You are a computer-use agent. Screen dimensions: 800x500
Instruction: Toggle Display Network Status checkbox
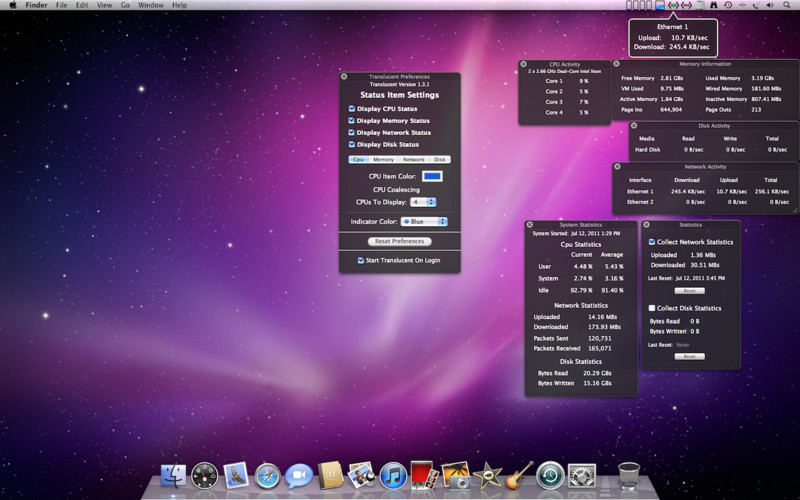352,132
